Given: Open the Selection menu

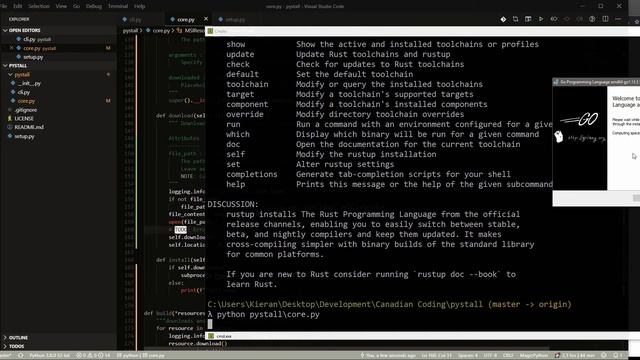Looking at the screenshot, I should tap(39, 6).
